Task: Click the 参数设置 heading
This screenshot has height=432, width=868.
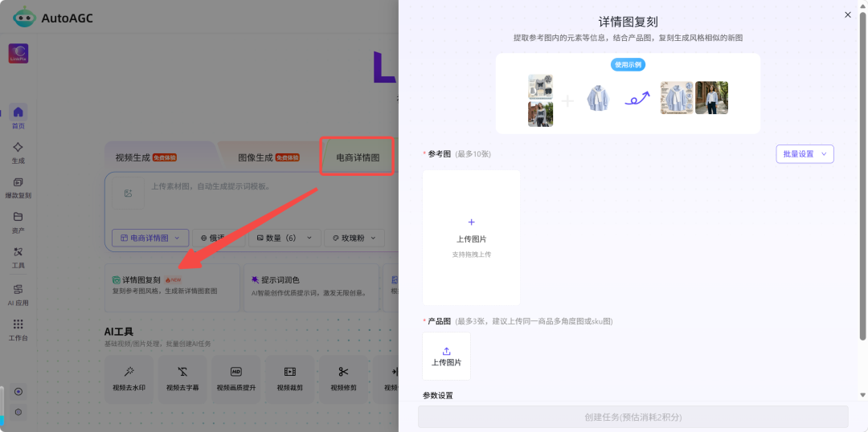Action: (x=438, y=396)
